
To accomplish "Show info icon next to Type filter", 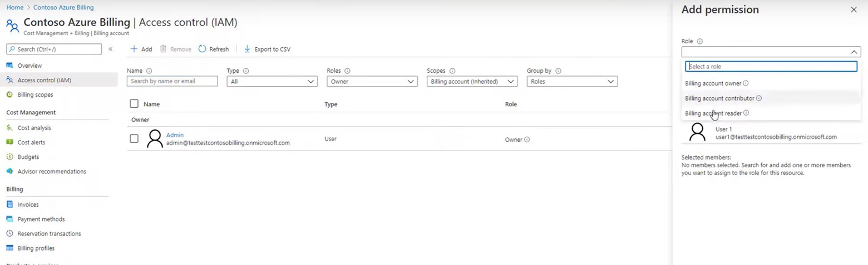I will pyautogui.click(x=246, y=71).
